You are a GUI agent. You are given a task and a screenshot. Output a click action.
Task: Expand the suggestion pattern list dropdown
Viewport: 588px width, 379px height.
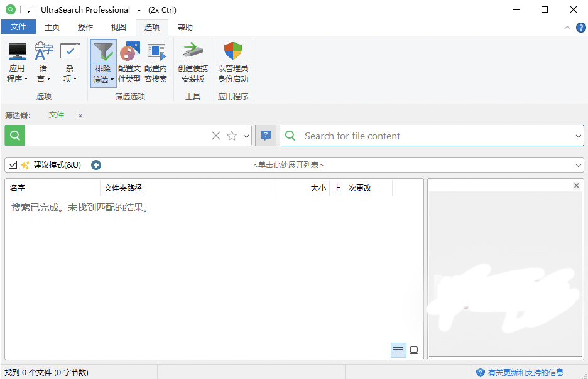(578, 165)
